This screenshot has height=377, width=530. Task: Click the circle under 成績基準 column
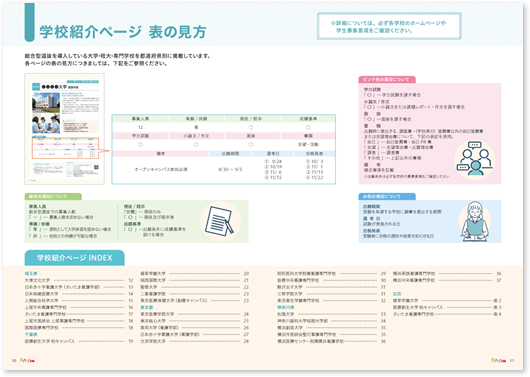point(308,127)
